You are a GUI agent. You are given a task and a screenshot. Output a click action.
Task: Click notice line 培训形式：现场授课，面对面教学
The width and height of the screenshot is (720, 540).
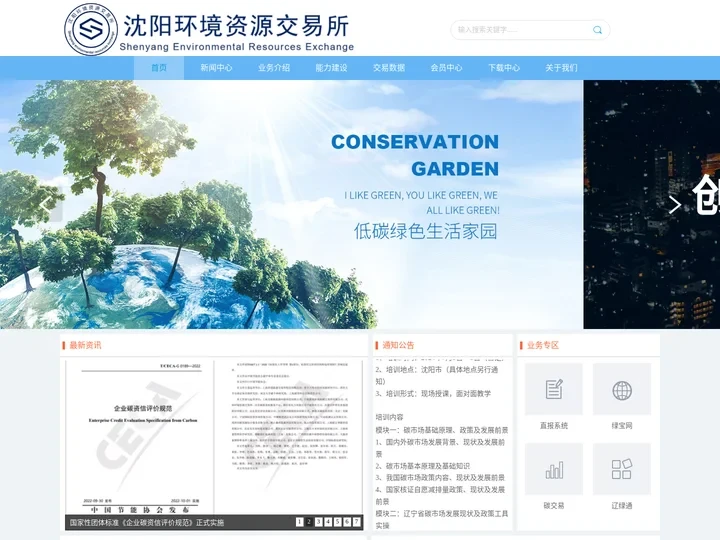point(433,394)
